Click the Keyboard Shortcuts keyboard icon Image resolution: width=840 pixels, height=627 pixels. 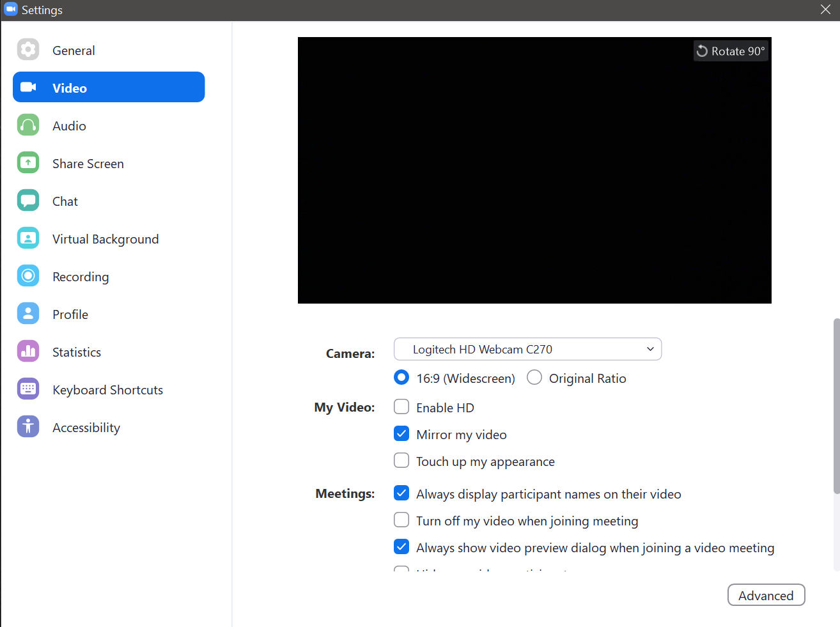(28, 389)
